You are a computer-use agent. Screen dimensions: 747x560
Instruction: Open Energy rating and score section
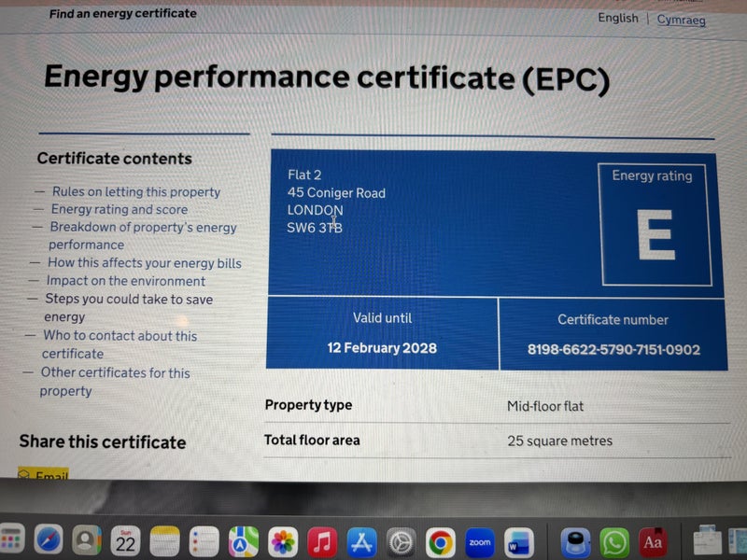[x=119, y=209]
